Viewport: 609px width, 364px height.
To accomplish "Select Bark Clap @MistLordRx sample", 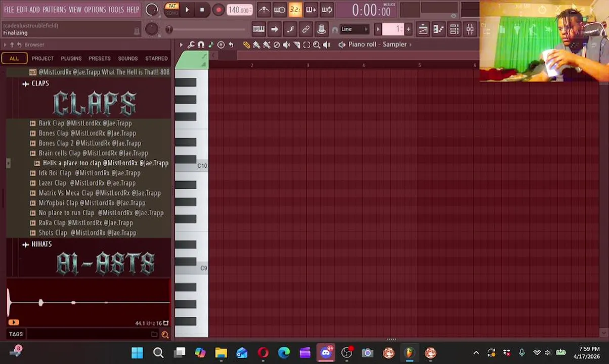I will (85, 123).
